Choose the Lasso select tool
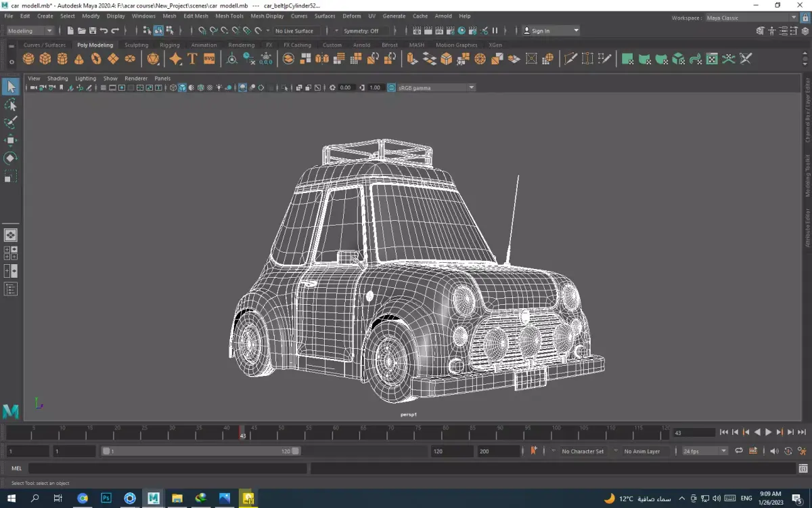The image size is (812, 508). [10, 105]
